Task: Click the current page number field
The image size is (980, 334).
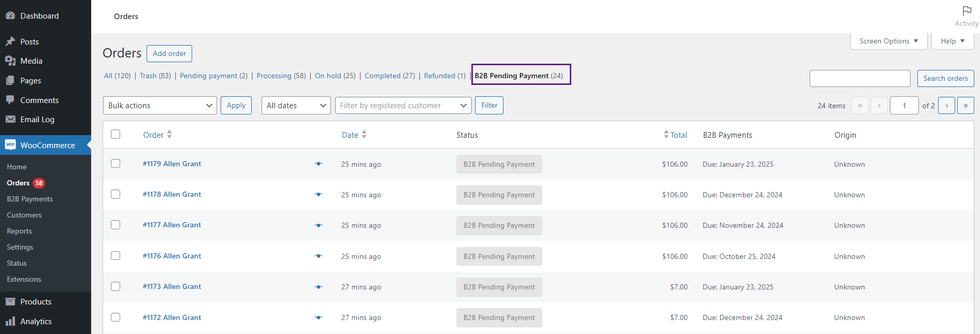Action: [904, 105]
